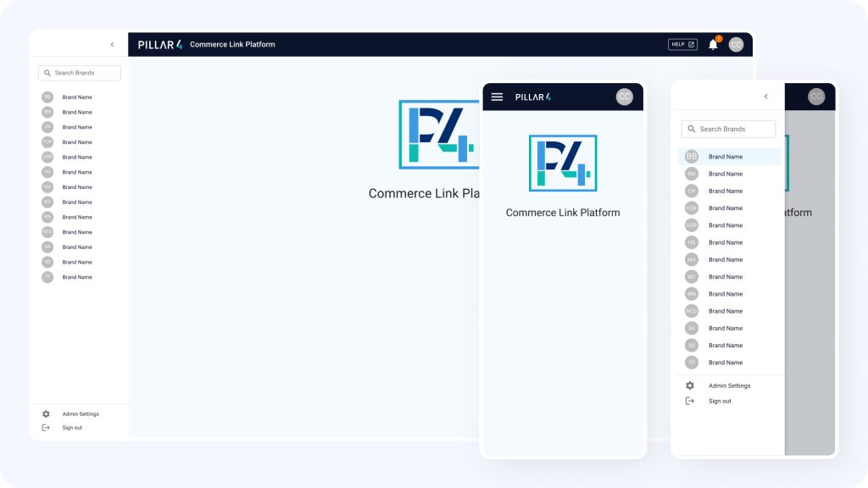
Task: Click the notification bell icon
Action: click(x=713, y=44)
